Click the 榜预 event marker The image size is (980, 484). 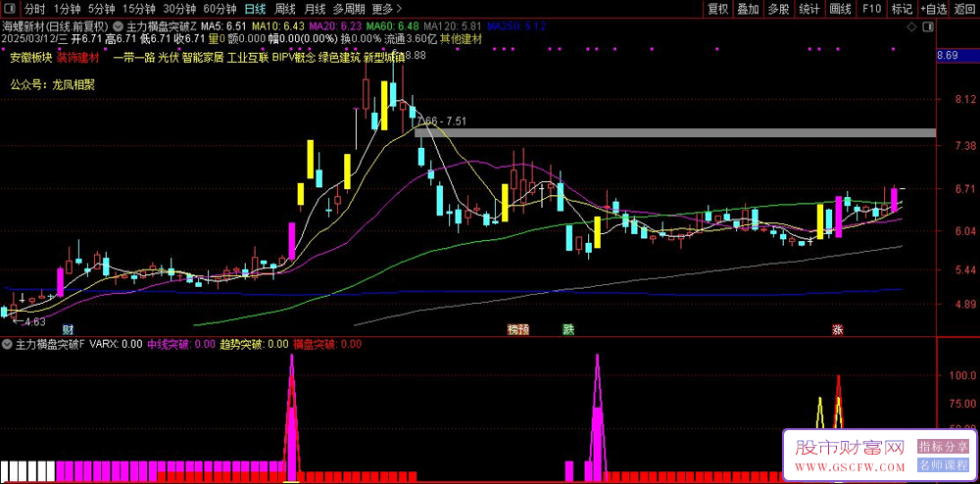518,330
